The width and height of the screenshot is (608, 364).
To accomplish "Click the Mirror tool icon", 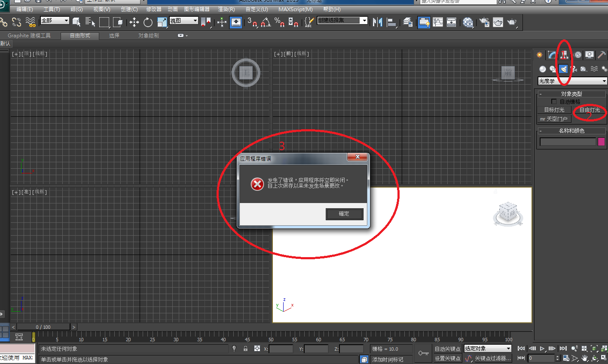I will tap(377, 22).
